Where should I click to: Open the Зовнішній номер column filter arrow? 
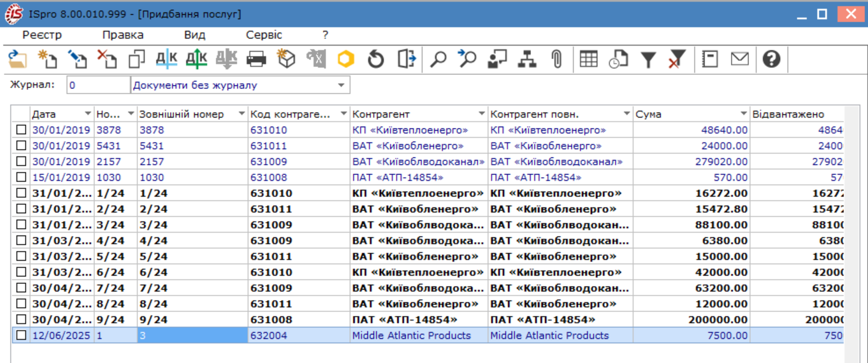pyautogui.click(x=241, y=114)
